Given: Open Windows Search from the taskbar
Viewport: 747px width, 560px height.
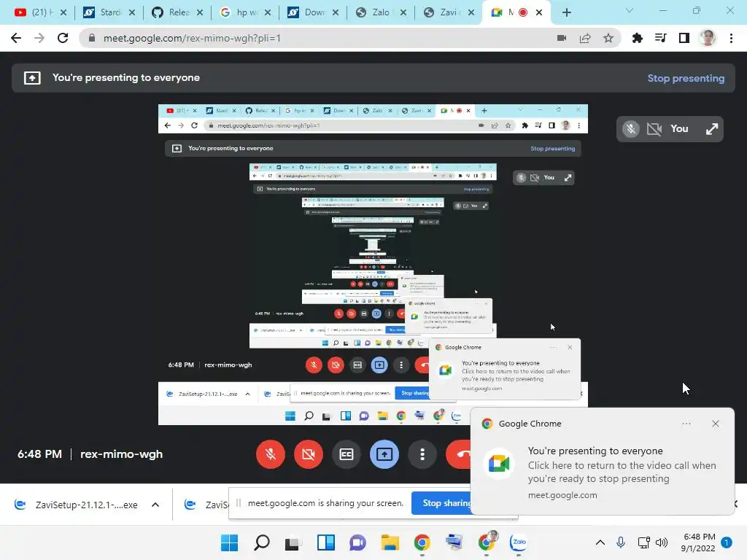Looking at the screenshot, I should 262,542.
